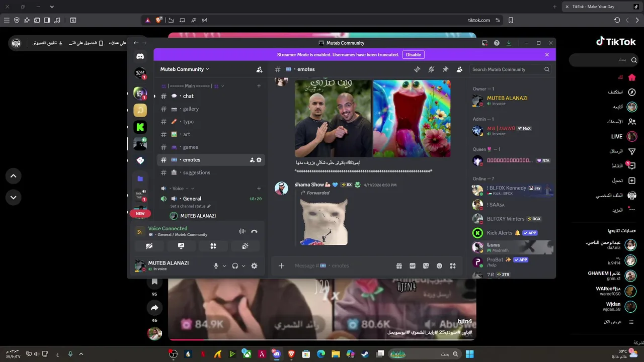Create invite for emotes channel

pos(252,160)
